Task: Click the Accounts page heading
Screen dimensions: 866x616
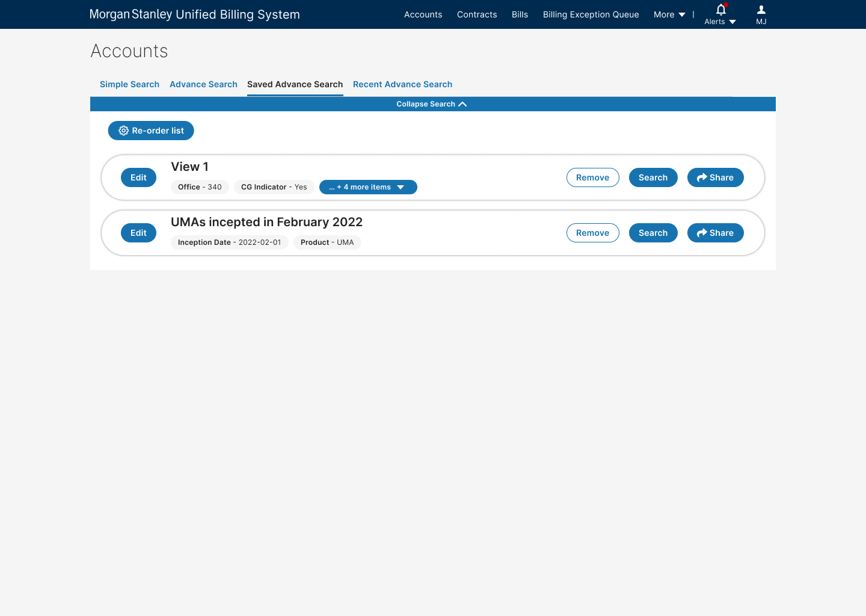Action: point(129,51)
